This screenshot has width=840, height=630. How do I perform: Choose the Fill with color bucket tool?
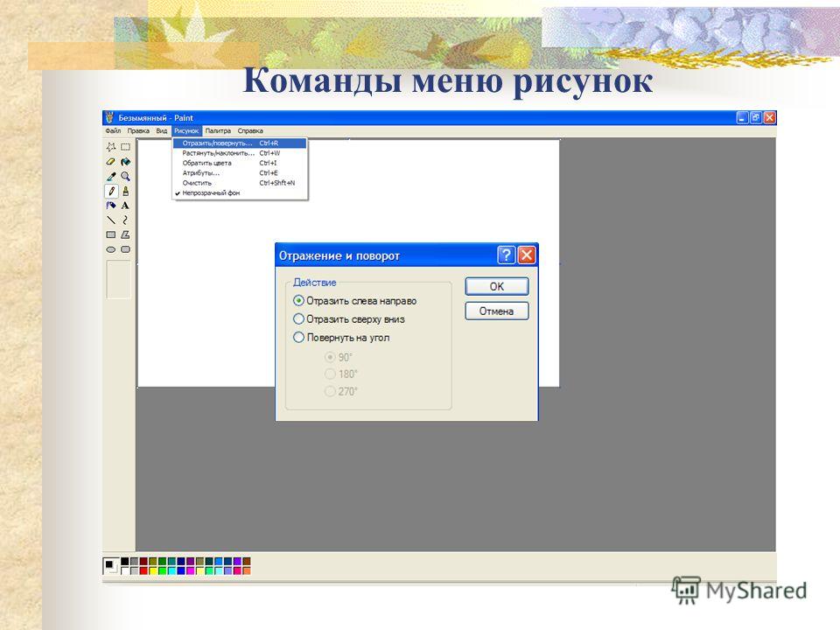(125, 161)
